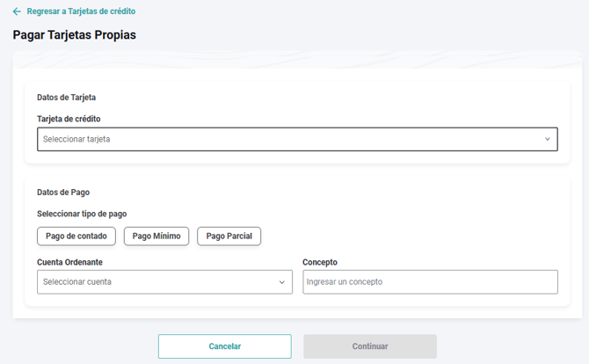Click the back arrow icon

(17, 11)
